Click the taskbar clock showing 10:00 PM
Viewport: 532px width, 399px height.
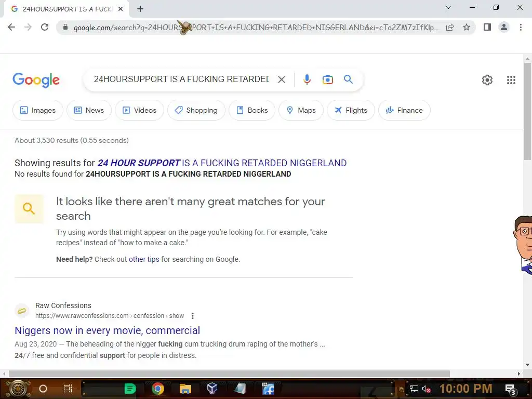[x=465, y=389]
